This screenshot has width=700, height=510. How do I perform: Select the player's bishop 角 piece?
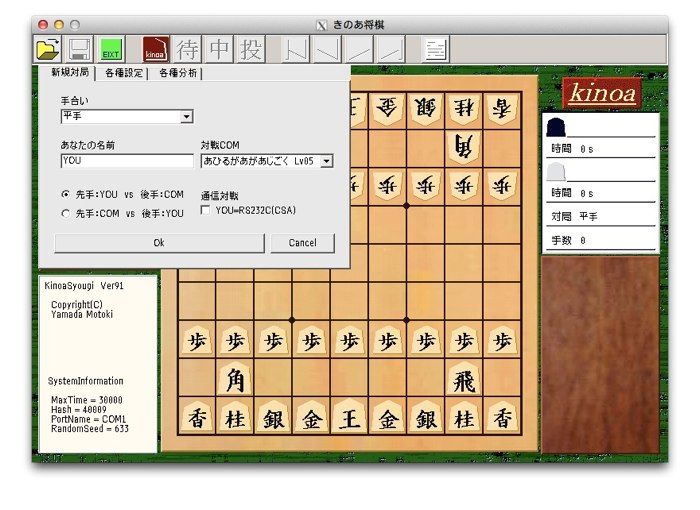(235, 379)
